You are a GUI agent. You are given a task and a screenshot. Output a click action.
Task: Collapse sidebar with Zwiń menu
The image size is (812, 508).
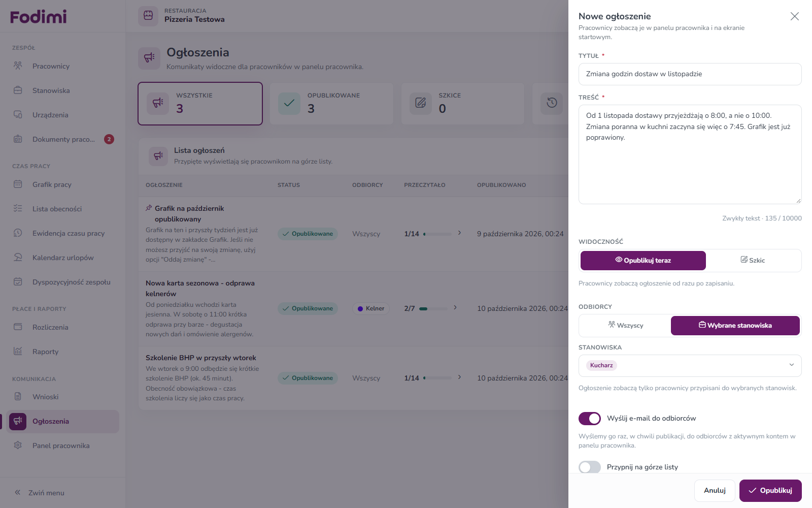40,493
